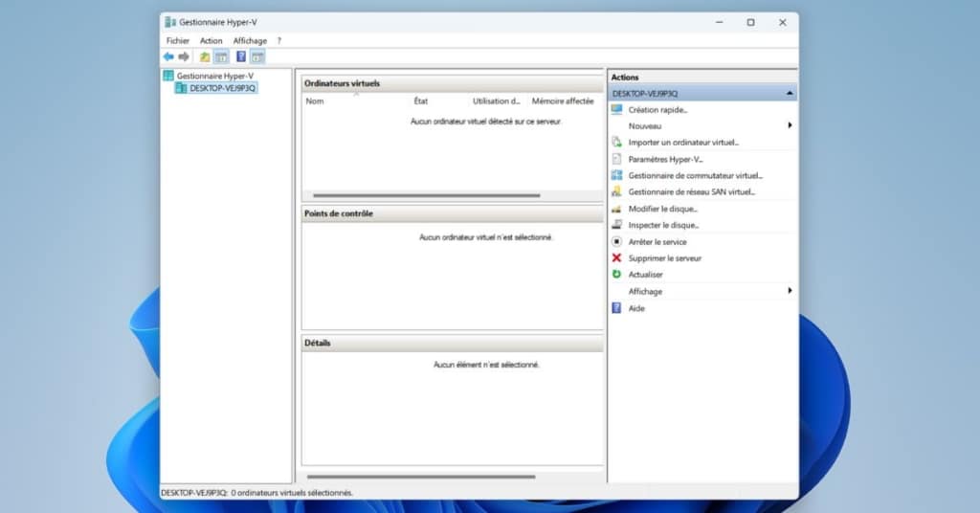This screenshot has height=513, width=980.
Task: Open Paramètres Hyper-V
Action: (665, 159)
